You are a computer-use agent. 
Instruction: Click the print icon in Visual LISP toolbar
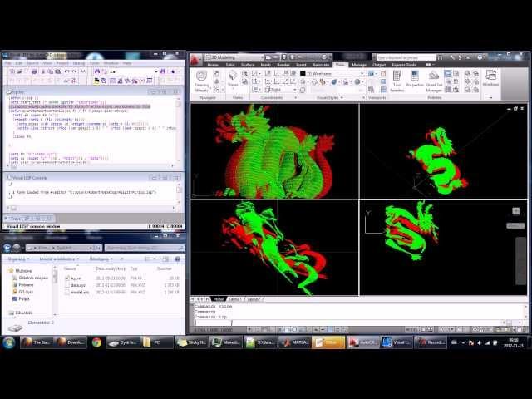(x=34, y=71)
